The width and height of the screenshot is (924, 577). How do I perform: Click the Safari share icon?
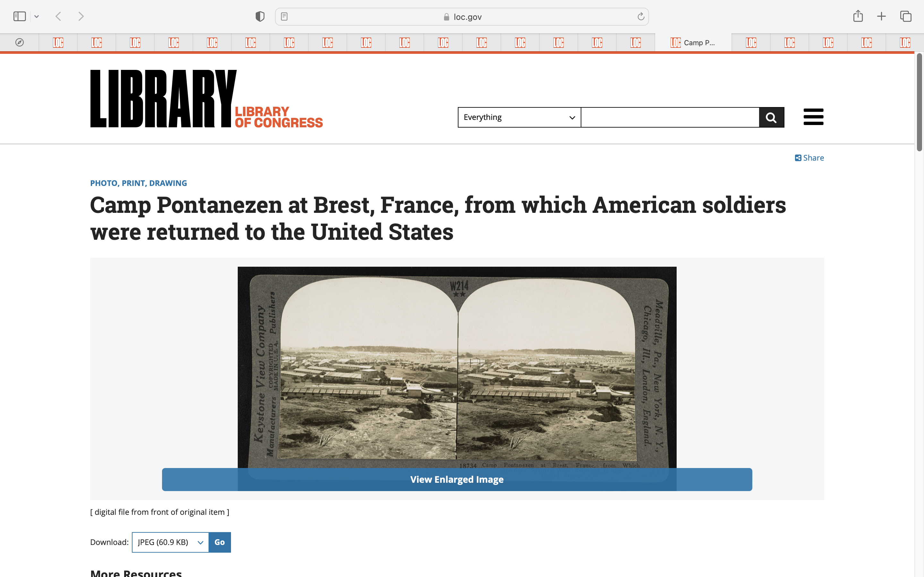click(x=858, y=16)
